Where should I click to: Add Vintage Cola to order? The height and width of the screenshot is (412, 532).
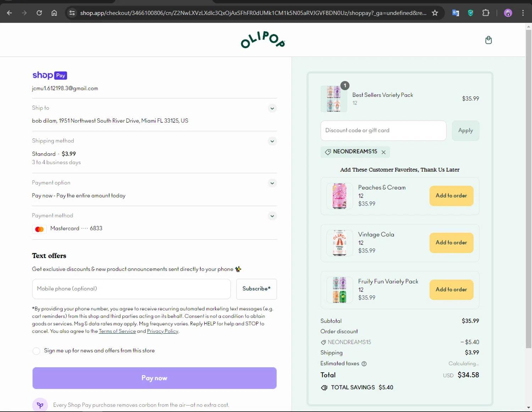451,243
